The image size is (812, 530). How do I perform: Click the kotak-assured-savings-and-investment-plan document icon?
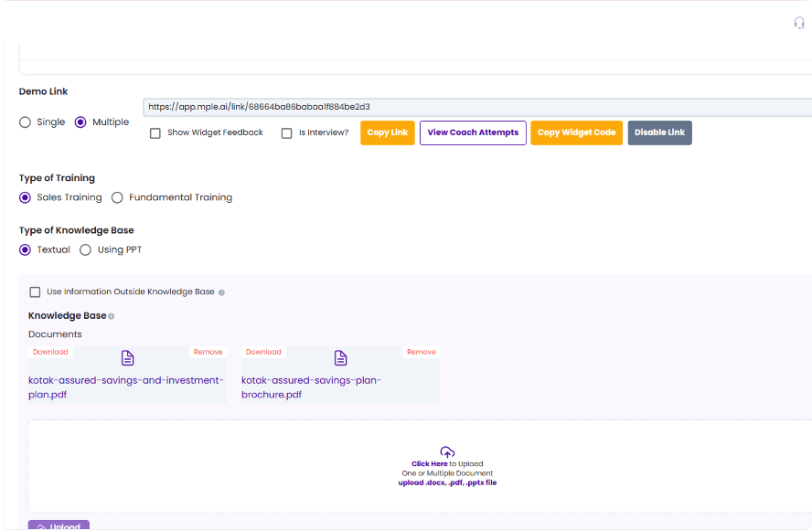[128, 358]
